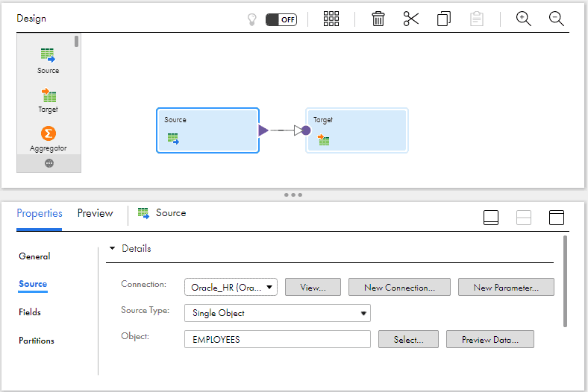Image resolution: width=588 pixels, height=392 pixels.
Task: Click the View... button
Action: click(313, 287)
